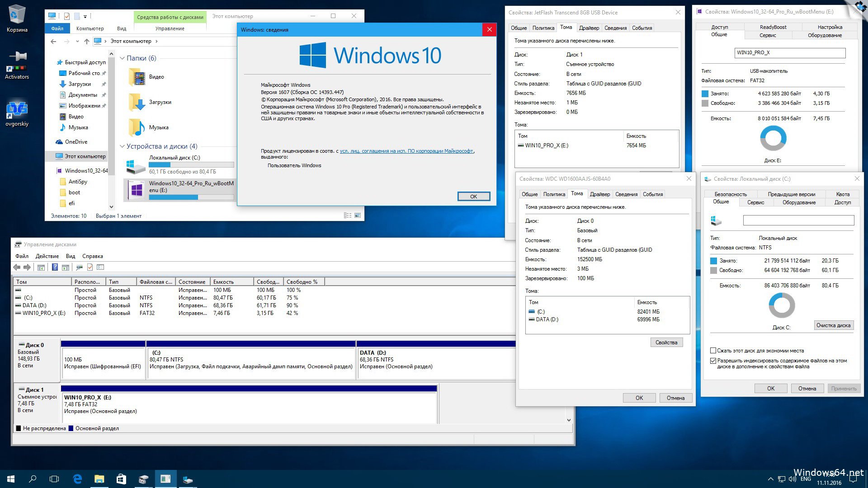The height and width of the screenshot is (488, 868).
Task: Open Действие menu in Disk Management
Action: pyautogui.click(x=47, y=256)
